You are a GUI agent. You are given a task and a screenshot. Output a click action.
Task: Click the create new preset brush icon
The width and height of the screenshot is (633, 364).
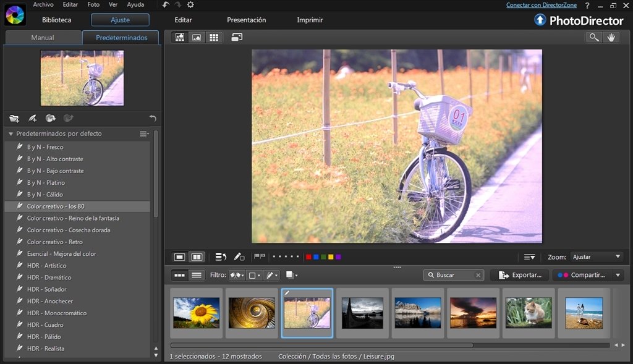point(32,118)
